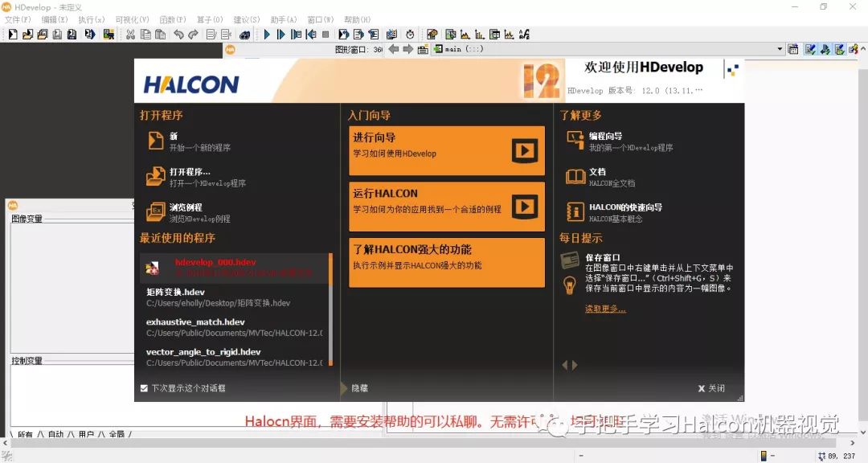Image resolution: width=868 pixels, height=463 pixels.
Task: Open the 编辑(E) menu
Action: click(55, 19)
